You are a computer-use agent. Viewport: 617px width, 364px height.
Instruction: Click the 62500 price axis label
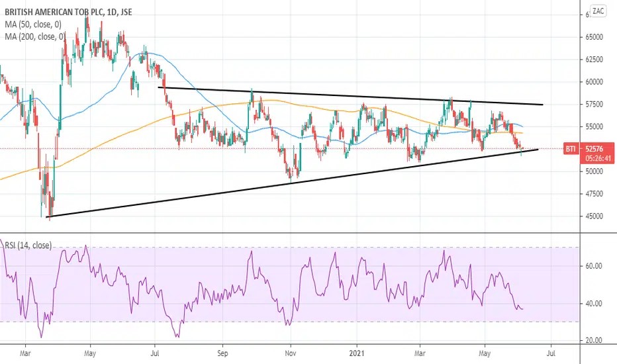(x=594, y=60)
